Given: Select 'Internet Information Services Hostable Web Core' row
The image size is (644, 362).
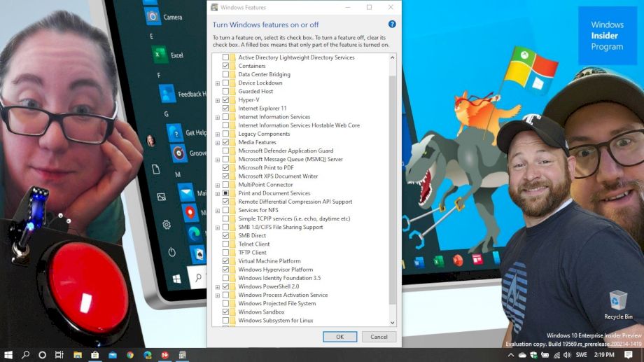Looking at the screenshot, I should coord(299,125).
